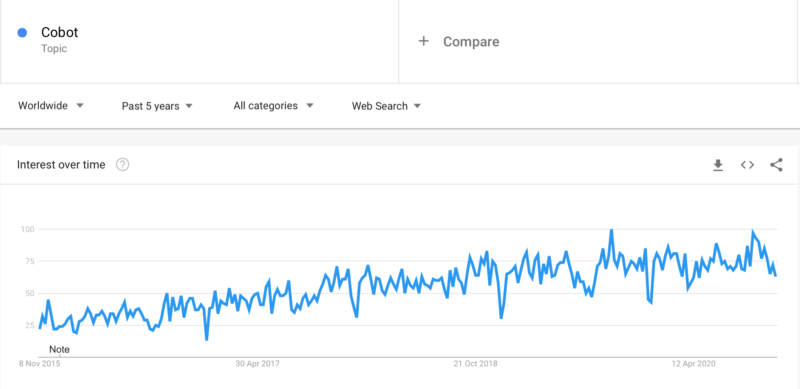Open the Interest over time help icon
Image resolution: width=800 pixels, height=389 pixels.
coord(122,165)
